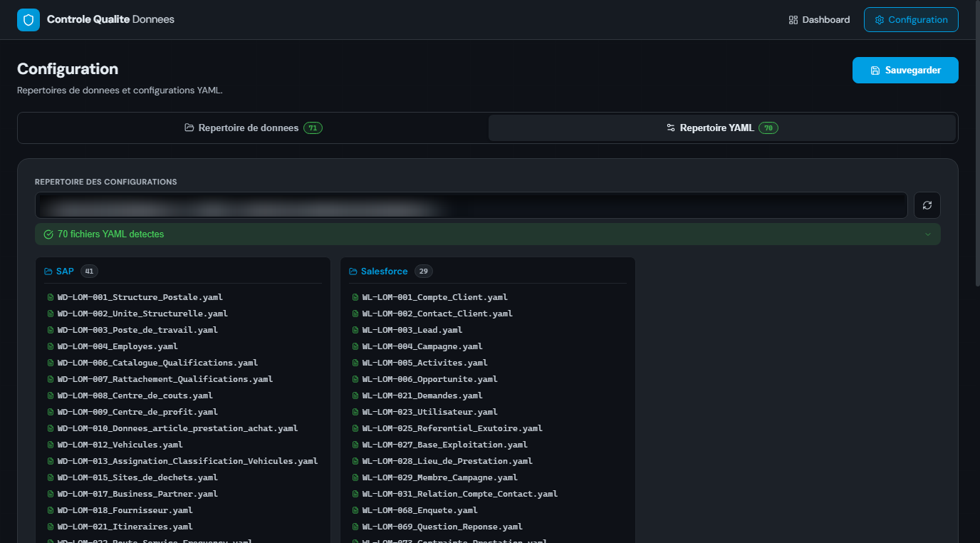The width and height of the screenshot is (980, 543).
Task: Select WD-LOM-009_Centre_de_profit.yaml file name
Action: point(137,412)
